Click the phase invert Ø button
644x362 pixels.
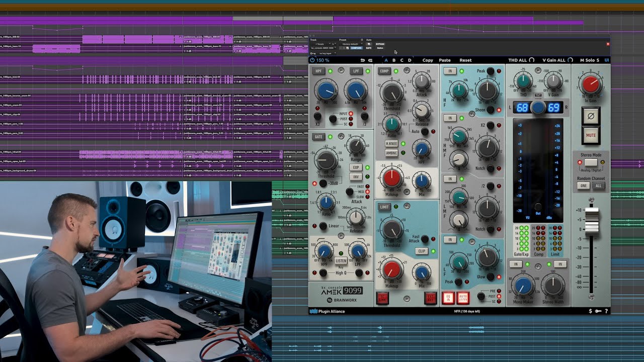[591, 116]
